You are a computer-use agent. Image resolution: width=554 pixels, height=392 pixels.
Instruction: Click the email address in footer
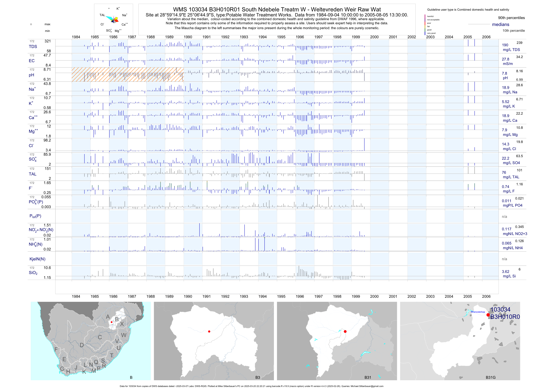367,386
